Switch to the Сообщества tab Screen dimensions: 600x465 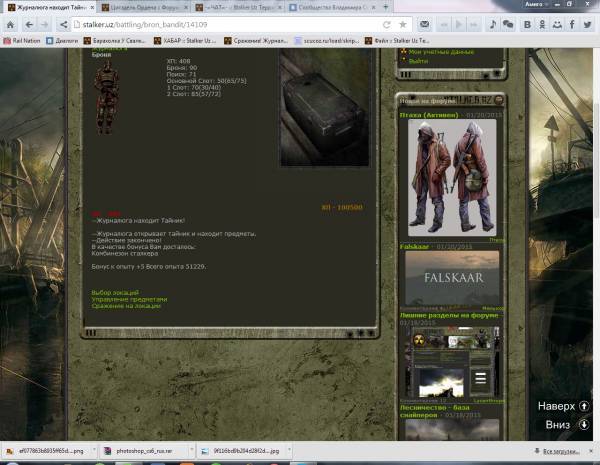332,7
